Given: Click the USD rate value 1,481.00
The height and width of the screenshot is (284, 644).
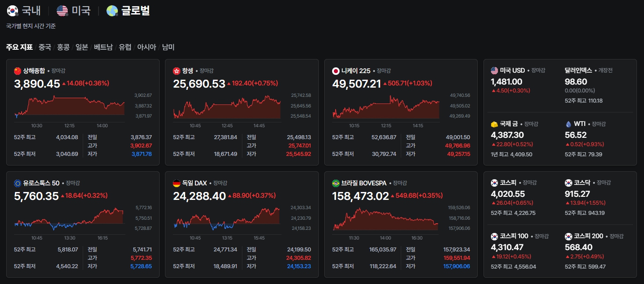Looking at the screenshot, I should 507,81.
